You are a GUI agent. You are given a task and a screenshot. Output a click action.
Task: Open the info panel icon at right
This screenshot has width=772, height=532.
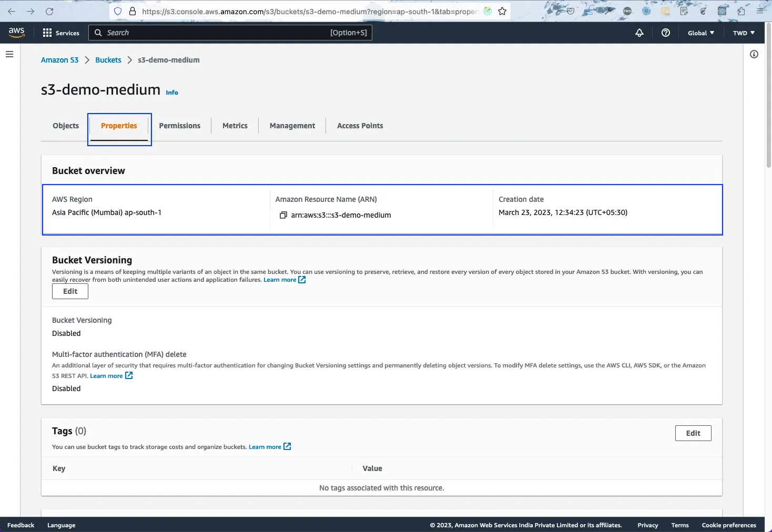[754, 54]
